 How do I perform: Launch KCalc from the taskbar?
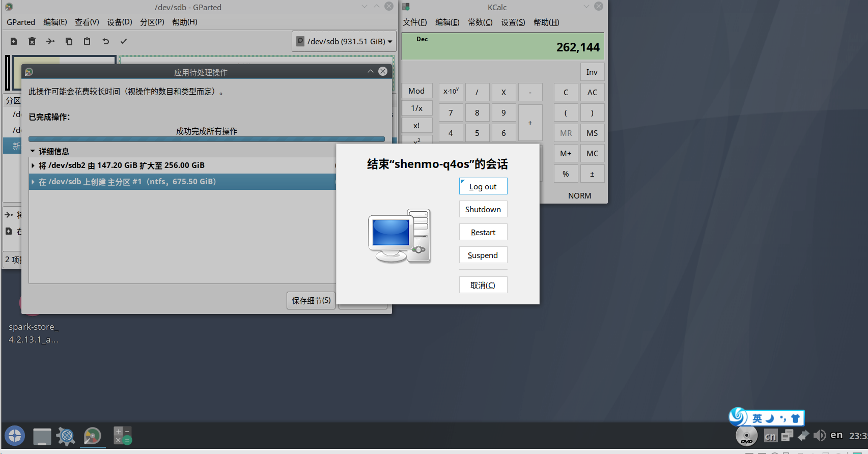click(x=122, y=436)
